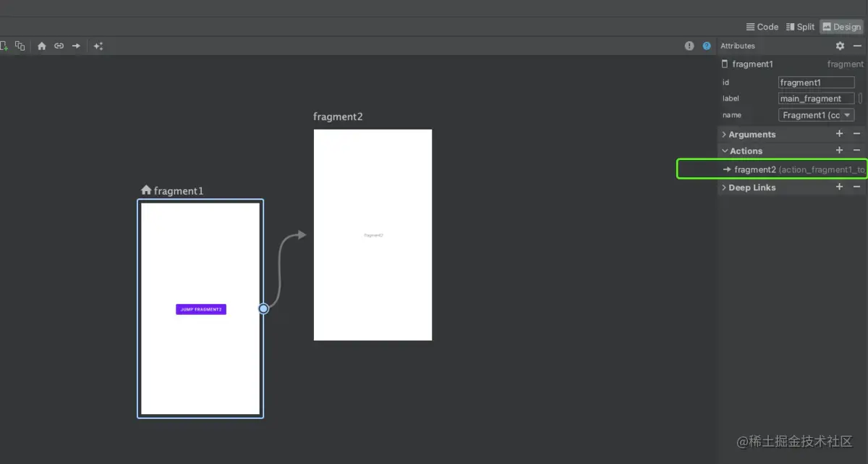Click the fragment2 title above preview
This screenshot has width=868, height=464.
click(x=338, y=117)
